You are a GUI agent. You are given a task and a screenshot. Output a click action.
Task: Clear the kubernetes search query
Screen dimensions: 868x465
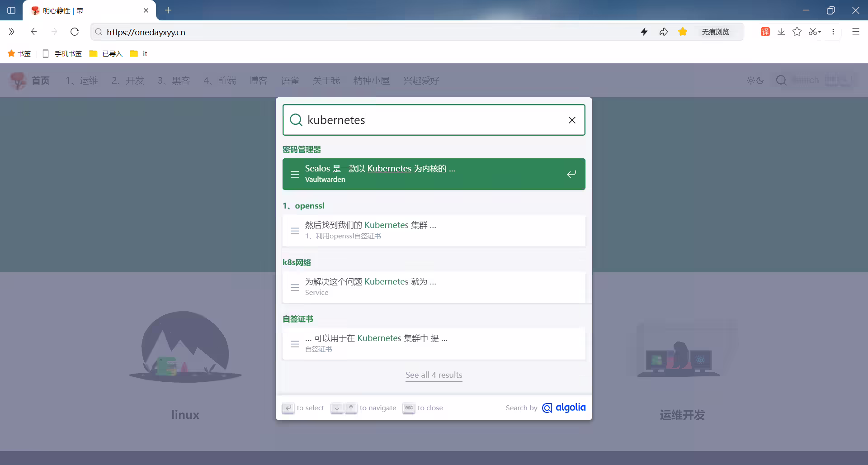(572, 120)
